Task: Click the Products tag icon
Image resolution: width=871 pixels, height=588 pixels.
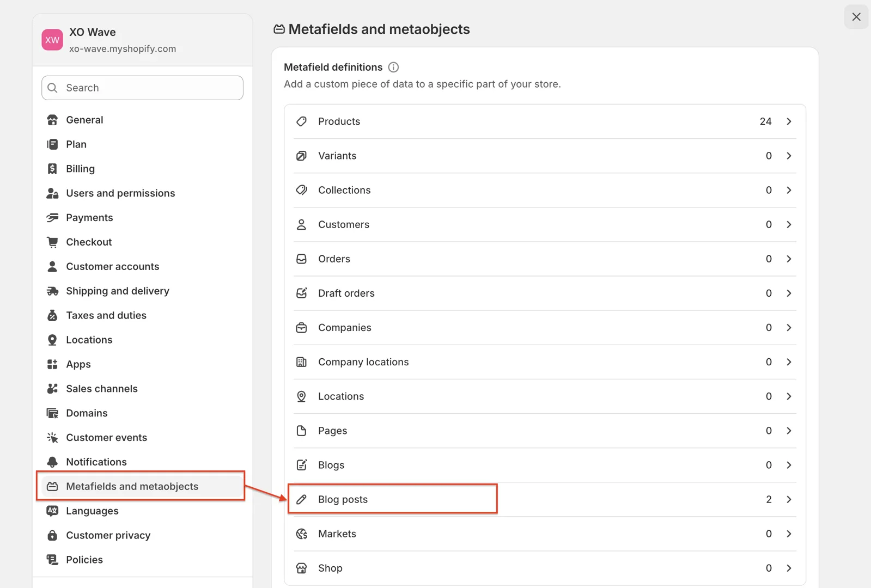Action: pyautogui.click(x=301, y=121)
